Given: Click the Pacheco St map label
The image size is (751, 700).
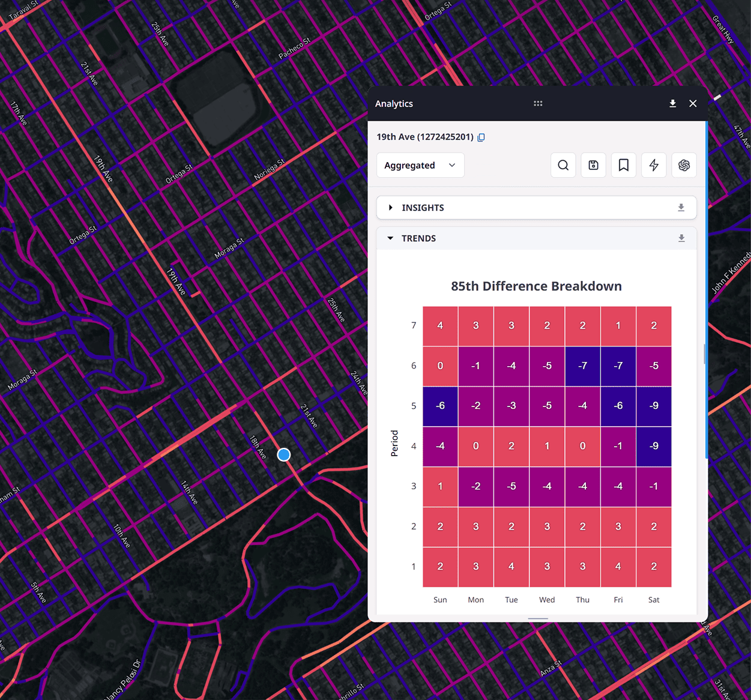Looking at the screenshot, I should click(x=294, y=48).
